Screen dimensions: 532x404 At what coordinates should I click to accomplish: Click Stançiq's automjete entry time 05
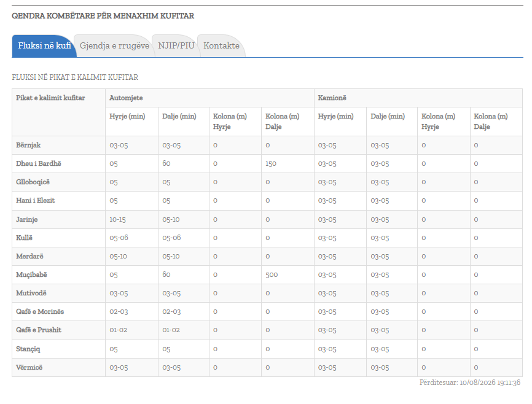pyautogui.click(x=113, y=349)
